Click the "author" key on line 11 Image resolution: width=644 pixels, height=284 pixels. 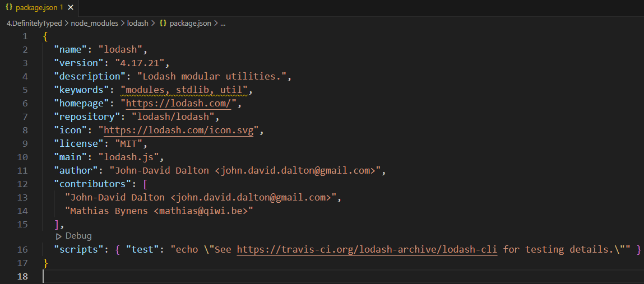click(x=76, y=170)
